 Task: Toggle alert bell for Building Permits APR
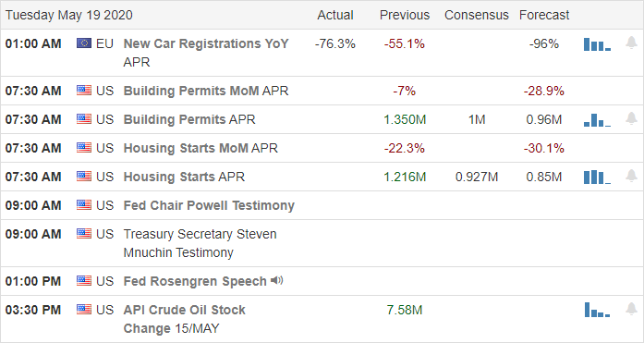coord(631,118)
